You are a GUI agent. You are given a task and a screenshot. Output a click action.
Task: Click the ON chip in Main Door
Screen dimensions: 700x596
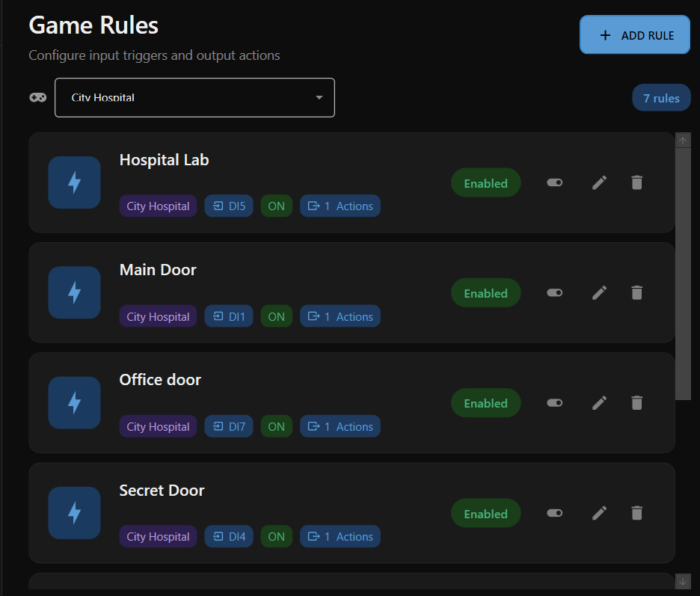[277, 316]
